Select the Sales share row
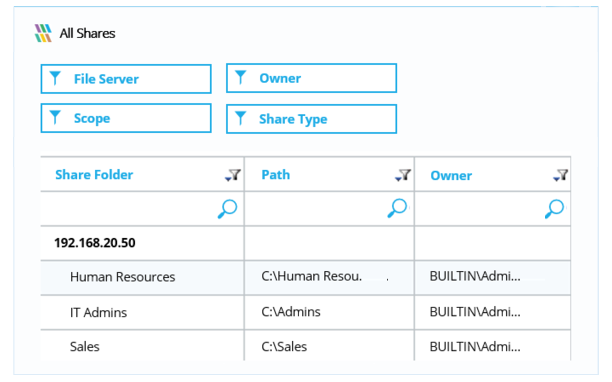The image size is (612, 382). pos(305,346)
